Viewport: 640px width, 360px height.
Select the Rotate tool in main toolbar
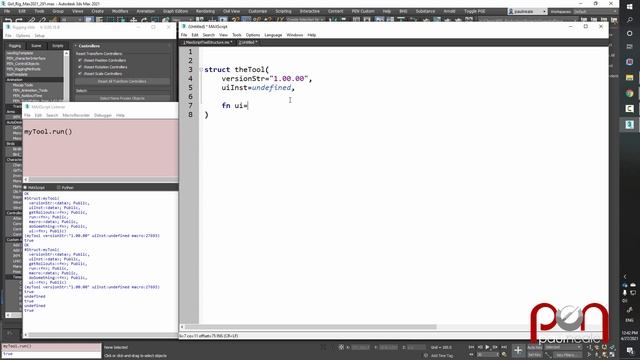(x=144, y=20)
